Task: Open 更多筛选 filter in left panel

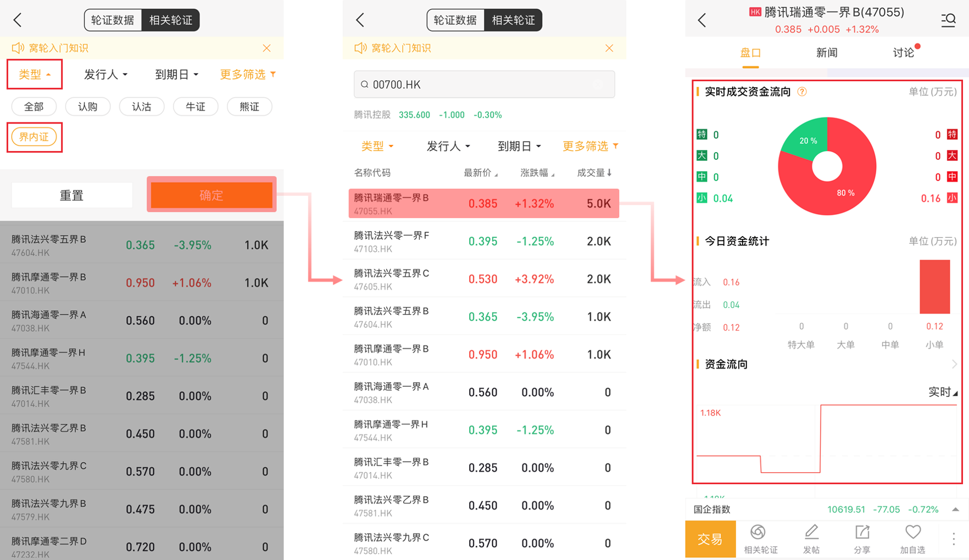Action: (248, 74)
